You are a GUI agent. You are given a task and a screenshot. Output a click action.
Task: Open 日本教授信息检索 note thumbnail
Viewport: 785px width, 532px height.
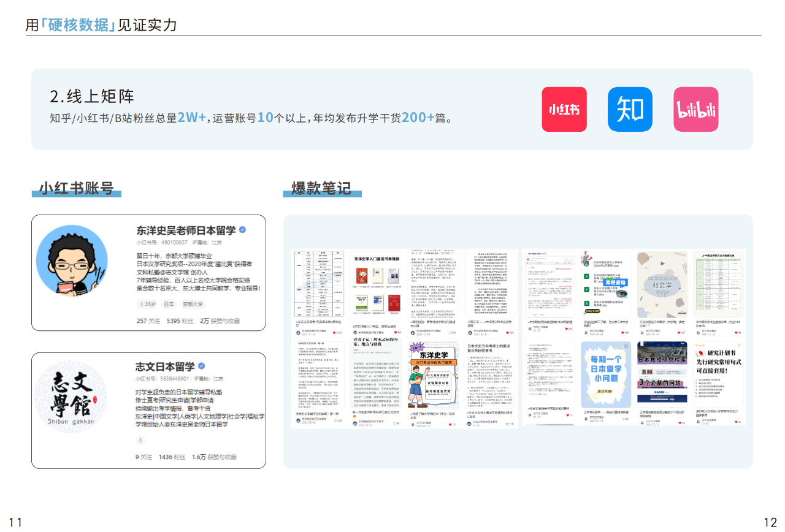pos(662,374)
